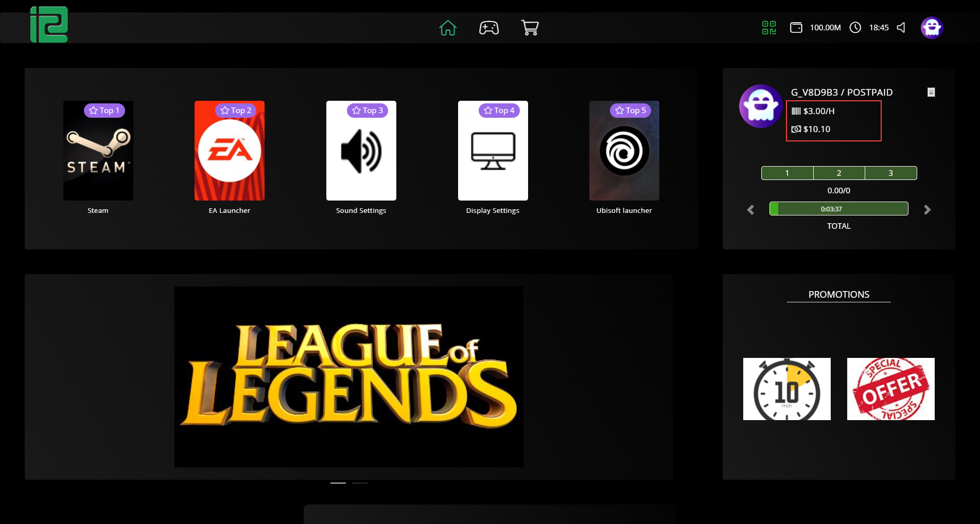Click the 18:45 time text
Image resolution: width=980 pixels, height=524 pixels.
pos(879,28)
